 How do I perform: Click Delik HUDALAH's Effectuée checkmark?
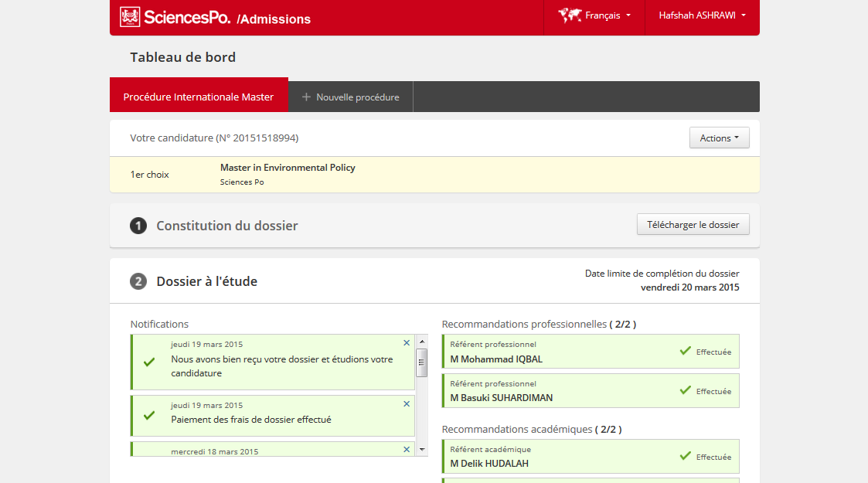[686, 456]
